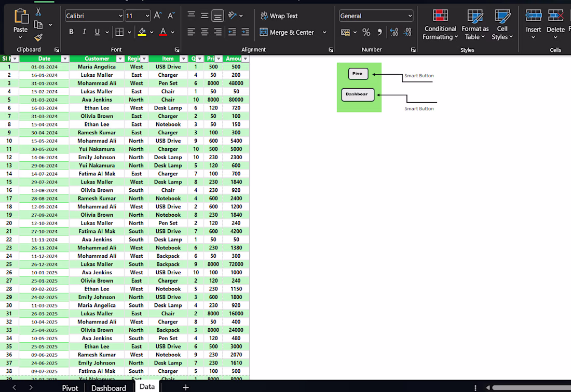This screenshot has height=392, width=571.
Task: Apply red font color swatch
Action: pos(163,32)
